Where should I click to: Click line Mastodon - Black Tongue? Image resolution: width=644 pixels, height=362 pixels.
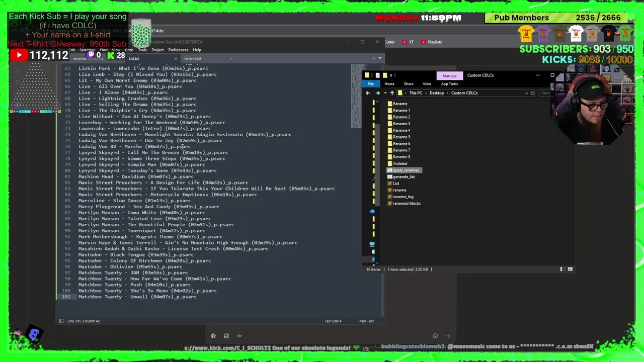pyautogui.click(x=136, y=255)
